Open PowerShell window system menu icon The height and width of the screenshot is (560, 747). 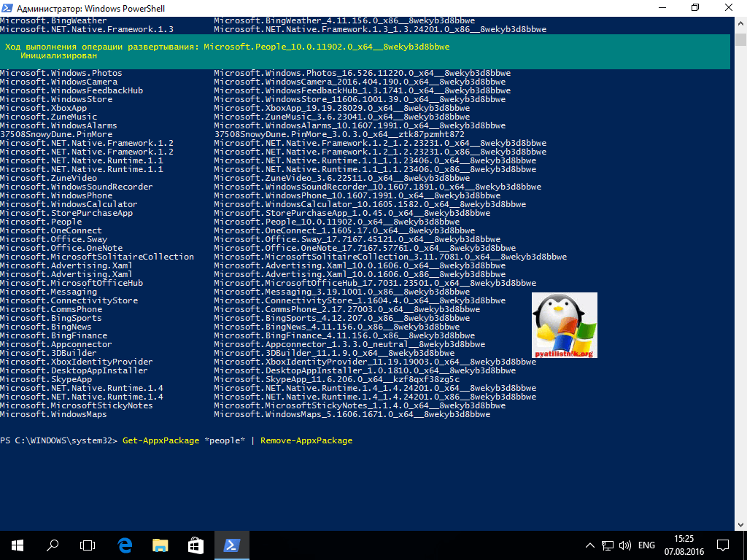(x=9, y=7)
